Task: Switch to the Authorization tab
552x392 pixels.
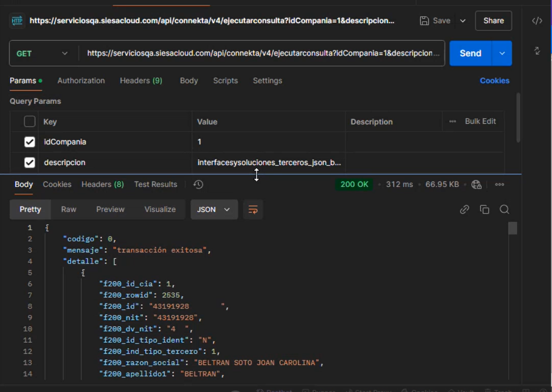Action: pyautogui.click(x=81, y=80)
